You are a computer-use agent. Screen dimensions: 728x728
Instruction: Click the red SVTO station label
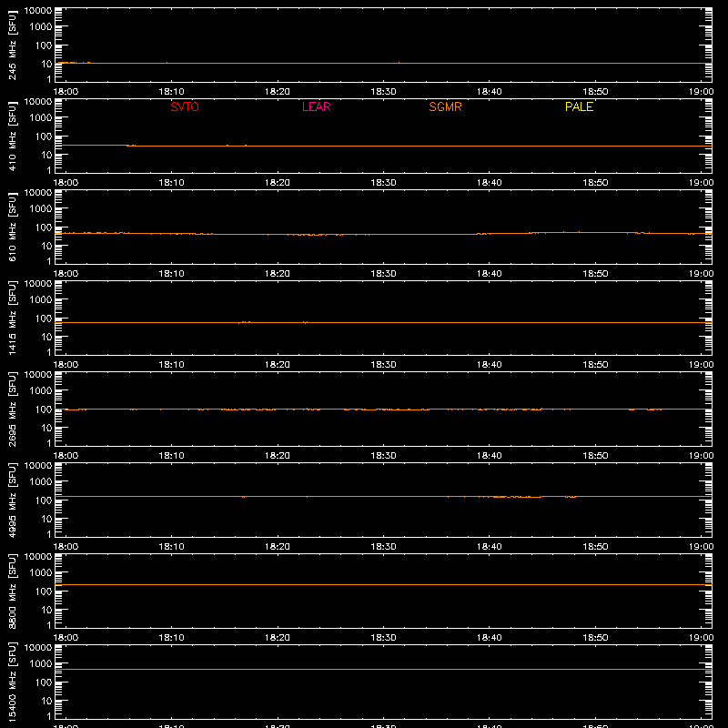pyautogui.click(x=185, y=106)
